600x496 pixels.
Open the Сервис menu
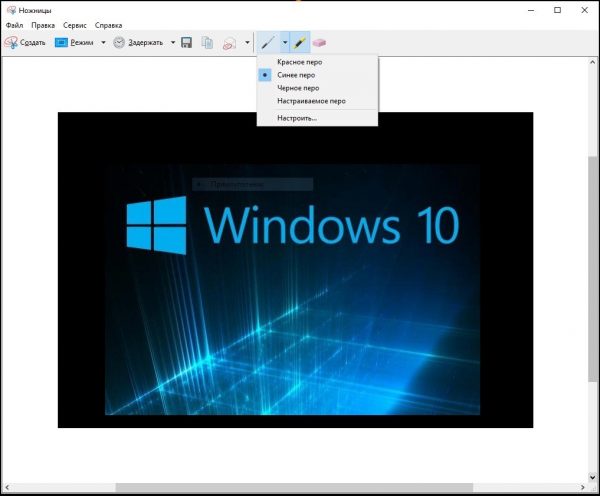[x=75, y=25]
